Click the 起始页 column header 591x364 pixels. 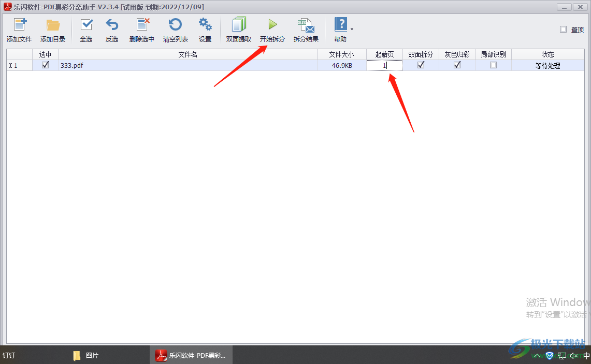click(384, 55)
